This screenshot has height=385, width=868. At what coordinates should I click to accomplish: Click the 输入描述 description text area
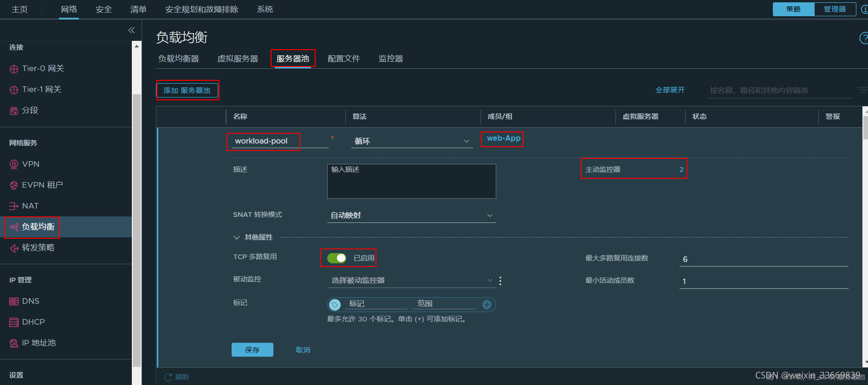412,181
